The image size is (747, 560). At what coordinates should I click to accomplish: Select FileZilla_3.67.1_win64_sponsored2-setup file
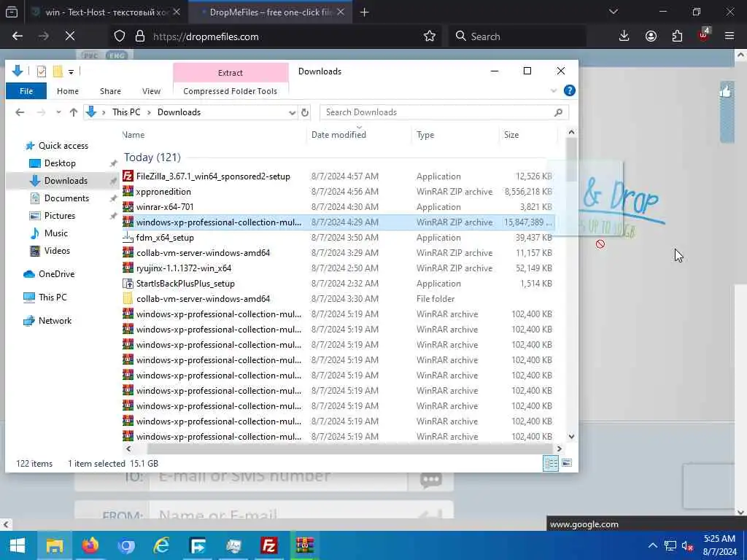click(x=338, y=176)
